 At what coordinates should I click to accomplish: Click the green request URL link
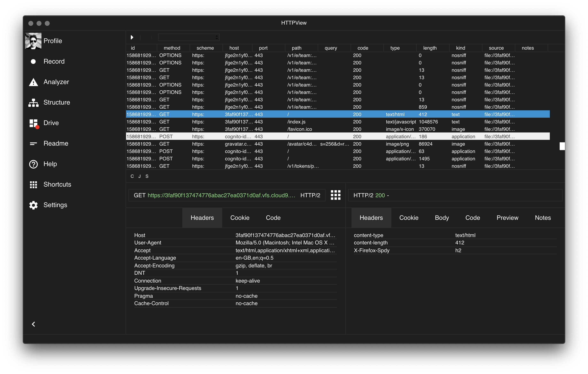(222, 195)
